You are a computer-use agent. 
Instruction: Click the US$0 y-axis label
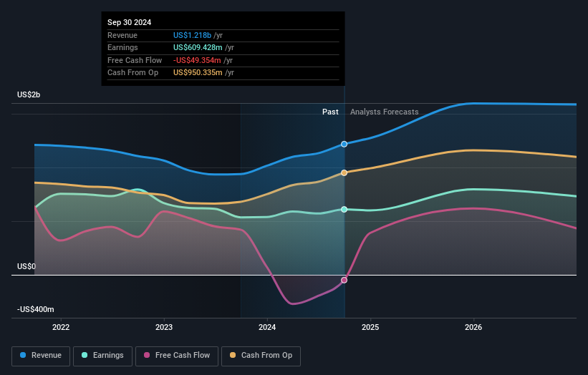click(26, 266)
